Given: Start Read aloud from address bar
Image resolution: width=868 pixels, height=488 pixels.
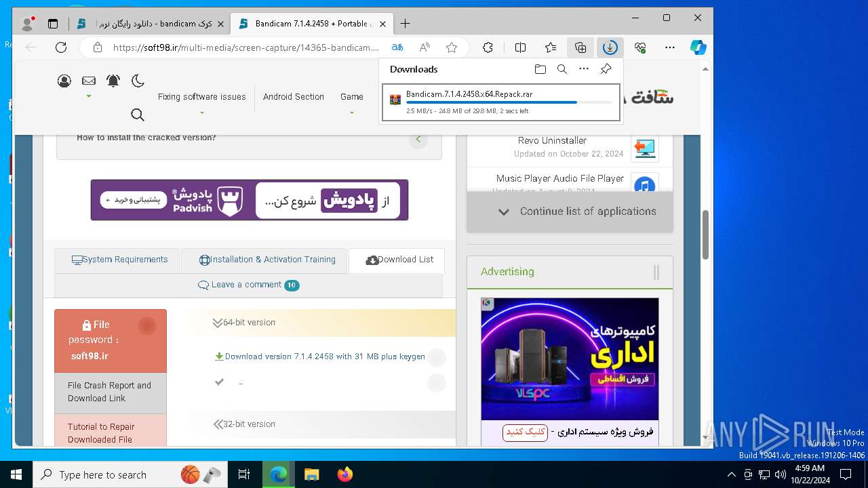Looking at the screenshot, I should (x=425, y=47).
